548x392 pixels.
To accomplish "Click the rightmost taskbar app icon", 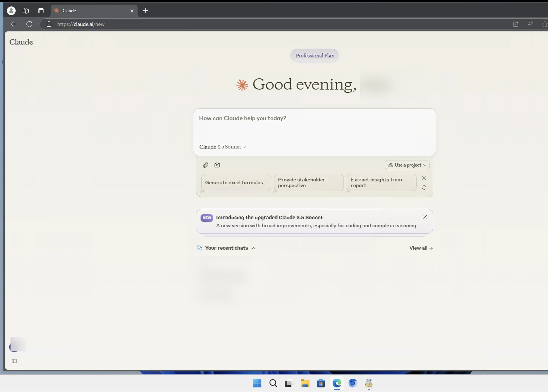I will click(x=369, y=383).
